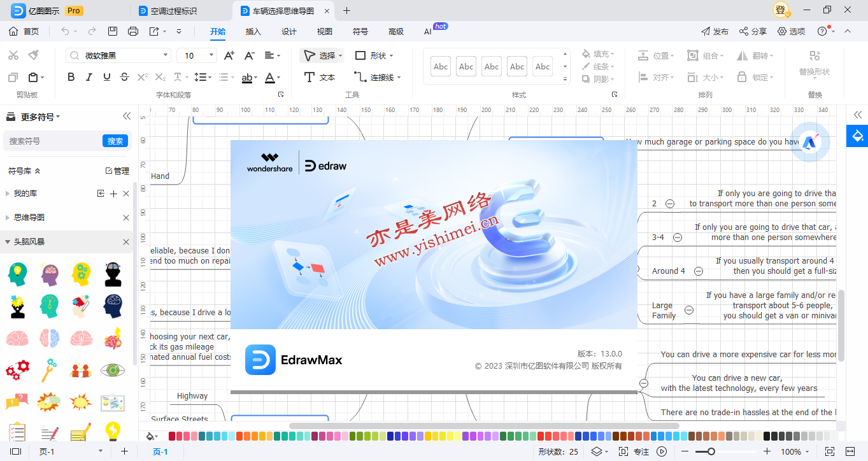868x461 pixels.
Task: Add a new document tab with plus
Action: [346, 10]
